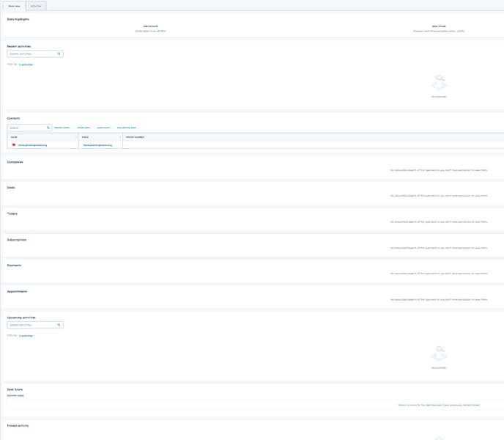Switch to the Overview tab
This screenshot has width=504, height=440.
point(14,5)
